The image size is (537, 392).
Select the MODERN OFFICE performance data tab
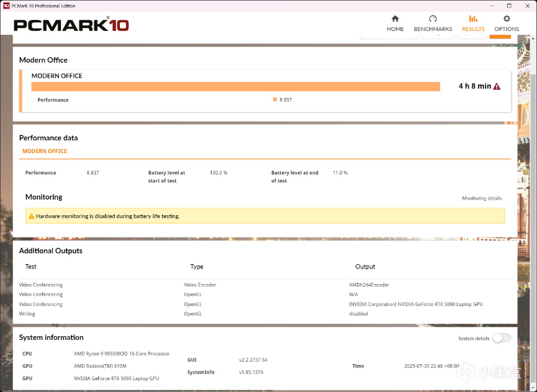pos(45,151)
